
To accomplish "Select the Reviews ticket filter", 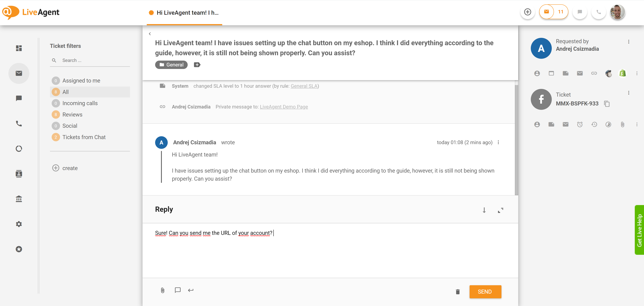I will coord(72,114).
